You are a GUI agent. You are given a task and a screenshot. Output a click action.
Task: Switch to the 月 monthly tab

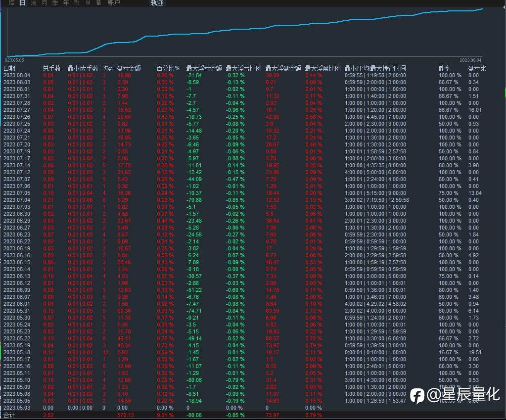coord(45,3)
